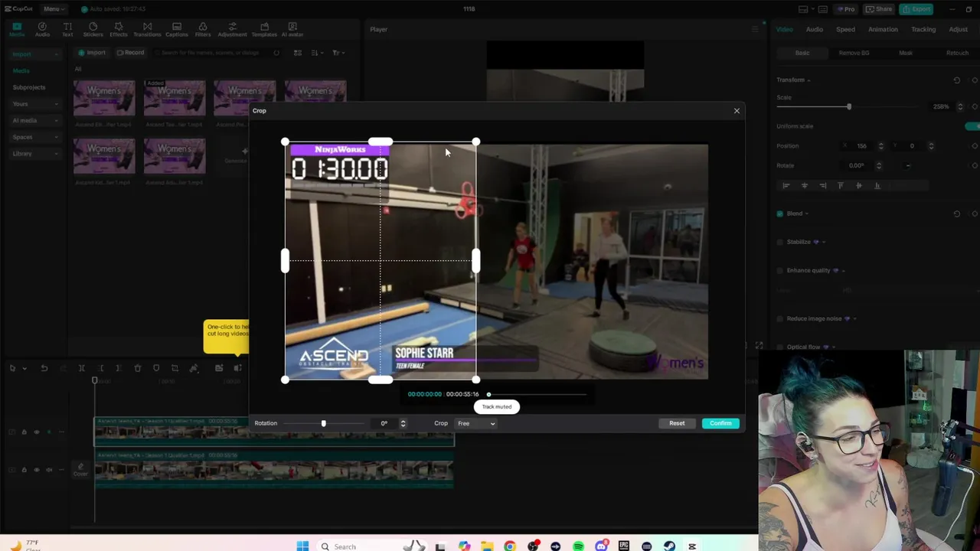Open the media sort dropdown

click(x=317, y=53)
